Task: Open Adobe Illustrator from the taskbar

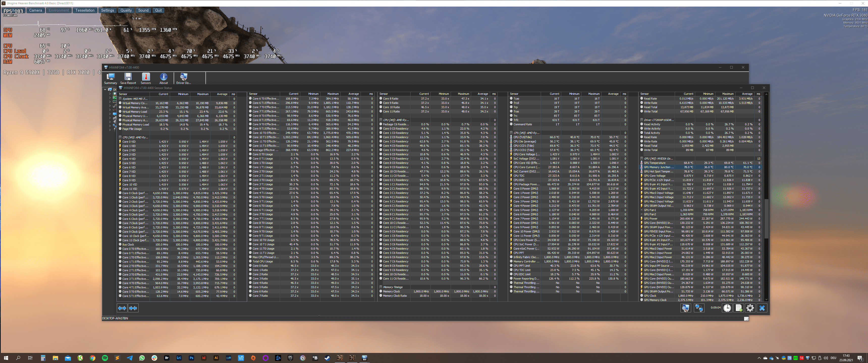Action: click(x=216, y=358)
